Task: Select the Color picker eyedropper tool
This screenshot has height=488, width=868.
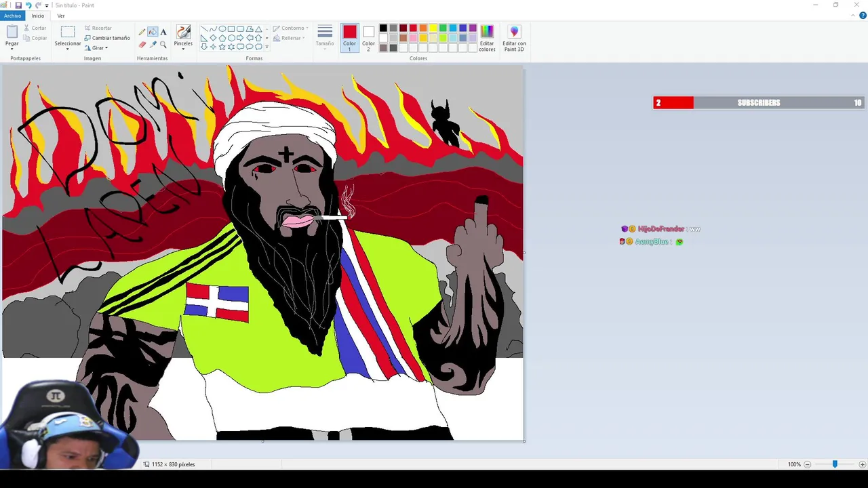Action: (x=153, y=44)
